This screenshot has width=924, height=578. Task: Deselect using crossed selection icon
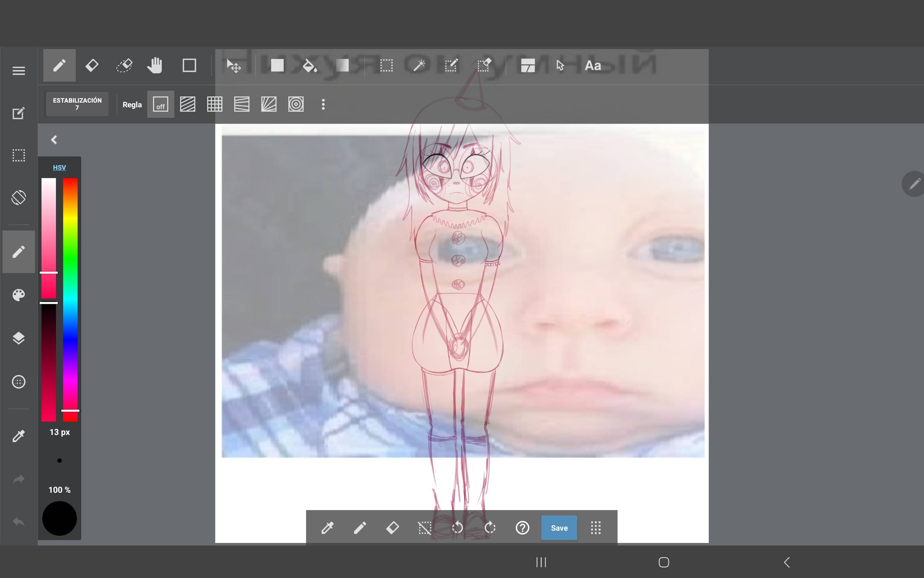pyautogui.click(x=425, y=527)
